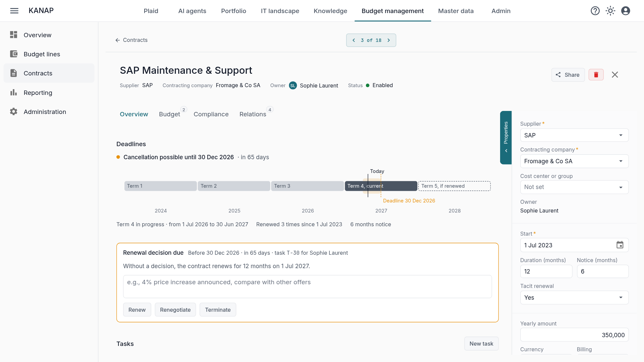Screen dimensions: 644x362
Task: Click the SL owner avatar badge
Action: pos(293,85)
